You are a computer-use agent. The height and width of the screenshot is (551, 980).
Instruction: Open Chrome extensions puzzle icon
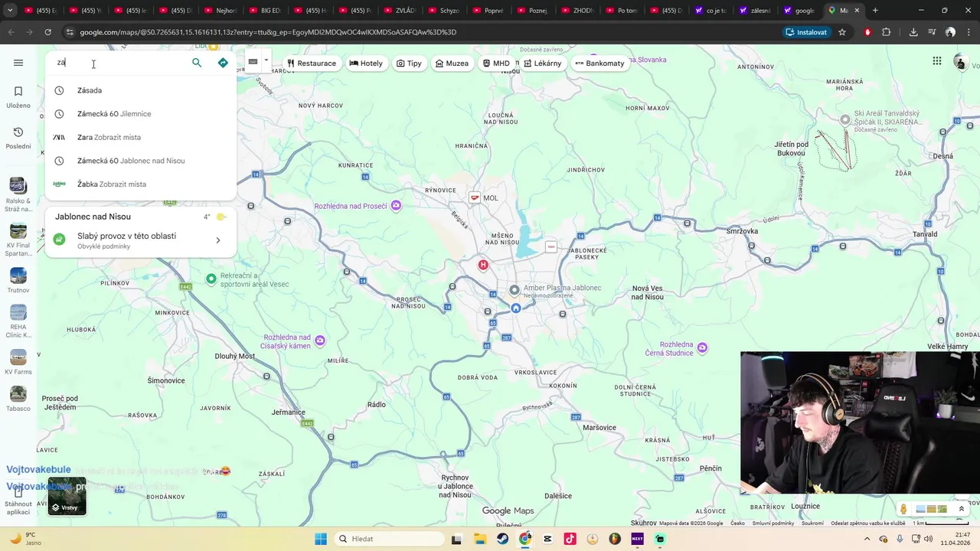pyautogui.click(x=887, y=32)
